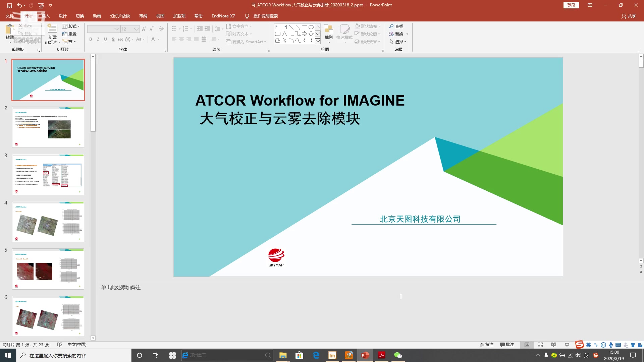
Task: Select slide 4 thumbnail with Landsat images
Action: [x=48, y=222]
